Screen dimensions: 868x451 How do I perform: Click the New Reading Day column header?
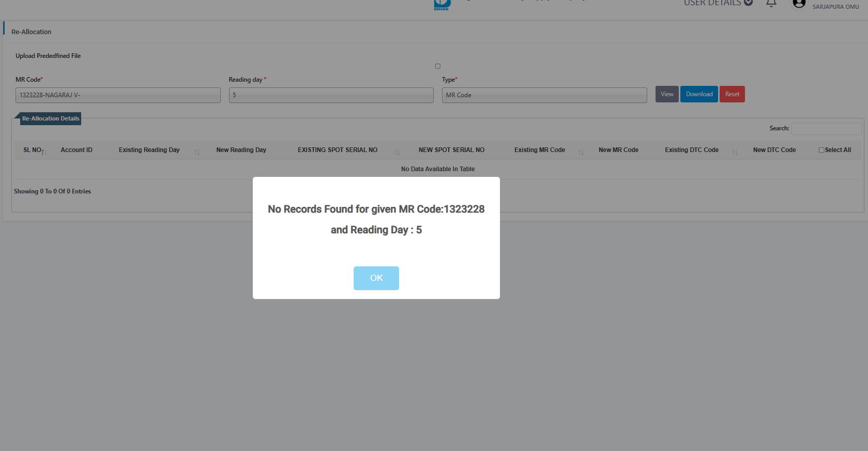pyautogui.click(x=241, y=150)
